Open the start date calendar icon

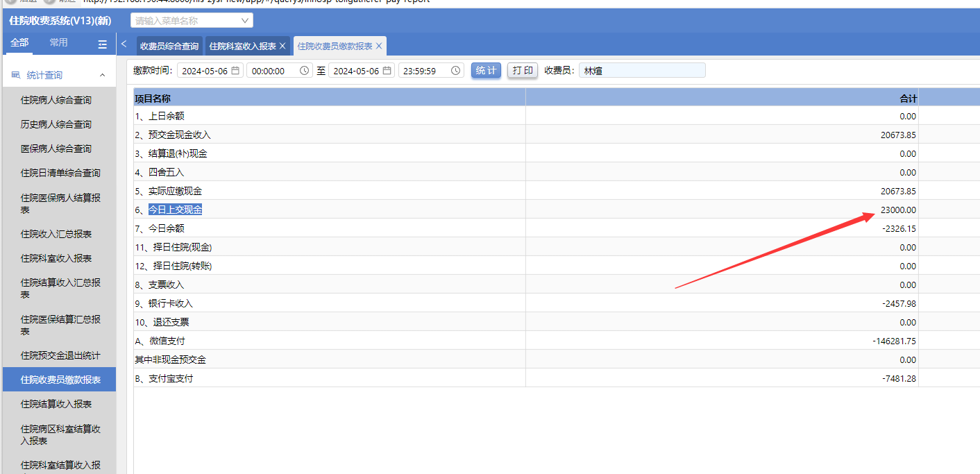coord(235,71)
